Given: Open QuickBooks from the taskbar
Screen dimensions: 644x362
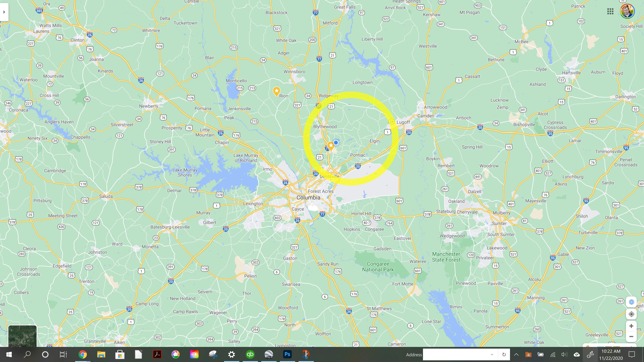Looking at the screenshot, I should click(250, 354).
